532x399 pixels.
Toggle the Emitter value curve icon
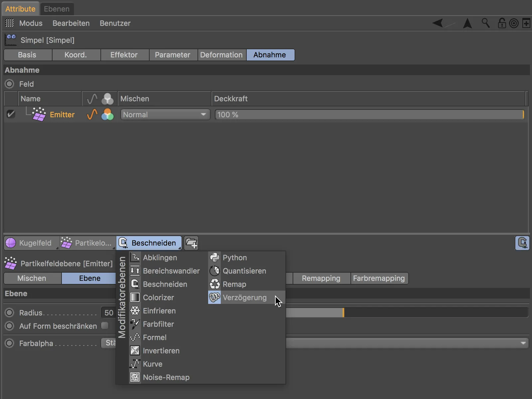coord(92,114)
